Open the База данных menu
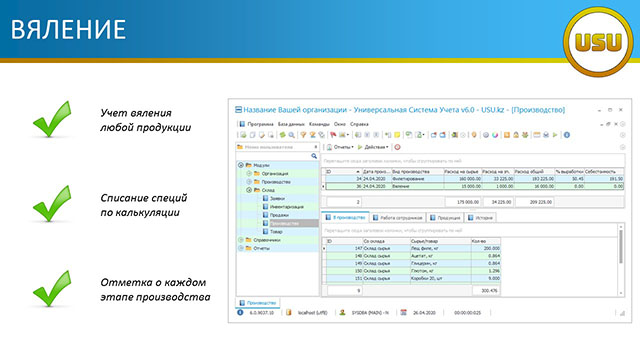 point(291,124)
